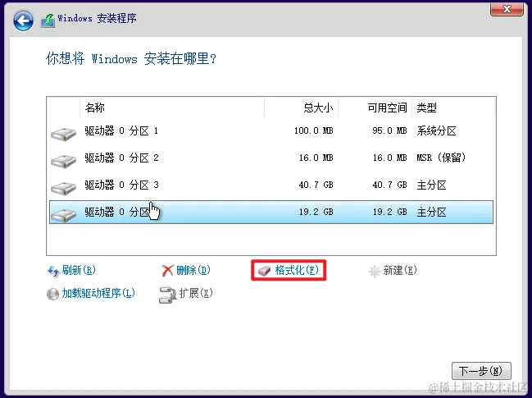Click the 总大小 column header
Screen dimensions: 532x398
[x=301, y=108]
